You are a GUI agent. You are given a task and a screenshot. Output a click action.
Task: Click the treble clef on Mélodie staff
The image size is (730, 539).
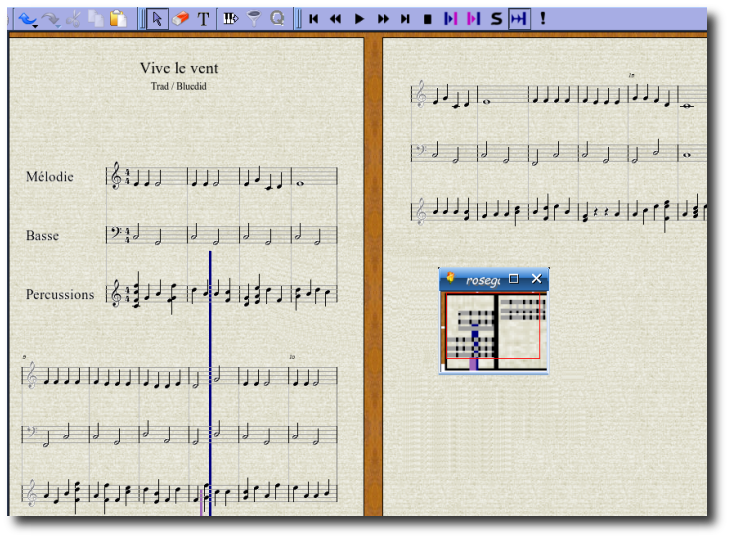coord(116,176)
